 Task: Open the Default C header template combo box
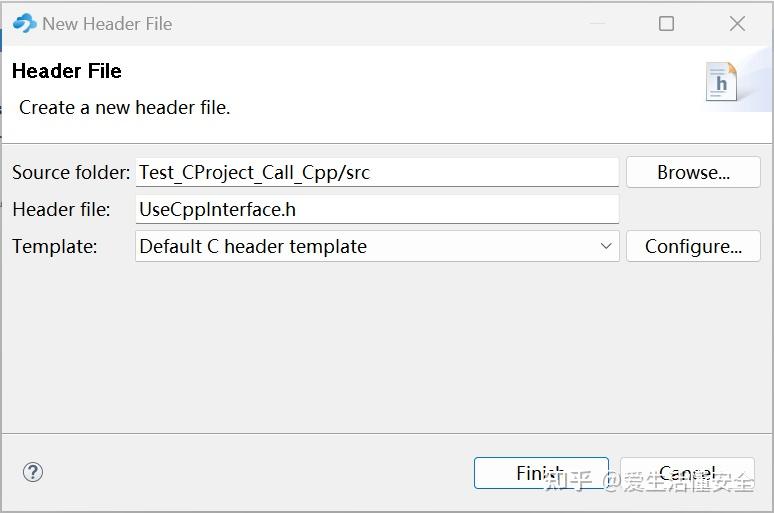[x=377, y=246]
